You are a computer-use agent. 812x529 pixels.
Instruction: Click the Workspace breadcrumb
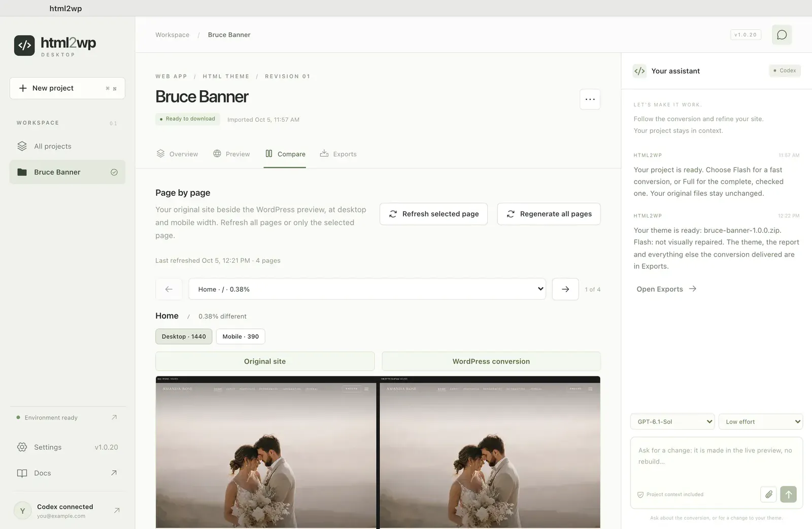coord(173,35)
